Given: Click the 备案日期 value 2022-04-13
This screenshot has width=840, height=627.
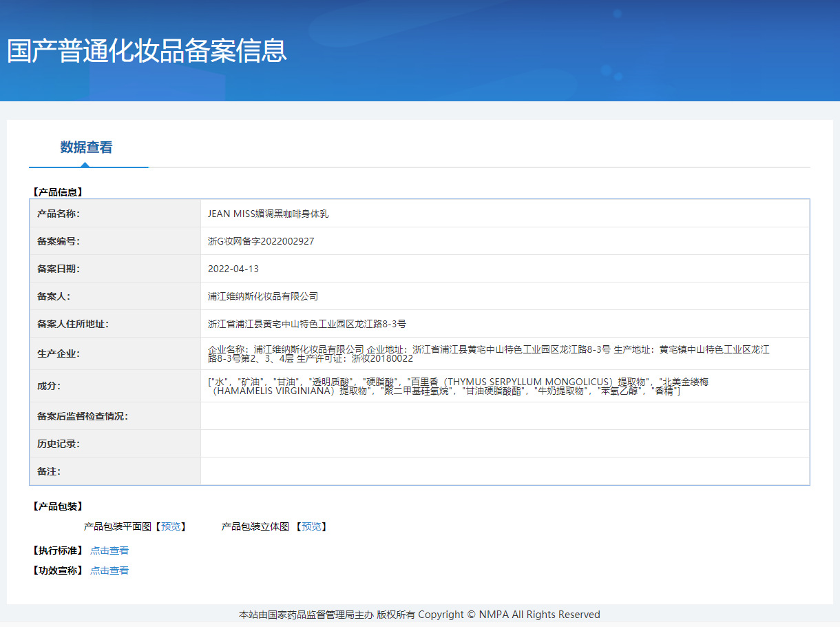Looking at the screenshot, I should point(233,269).
